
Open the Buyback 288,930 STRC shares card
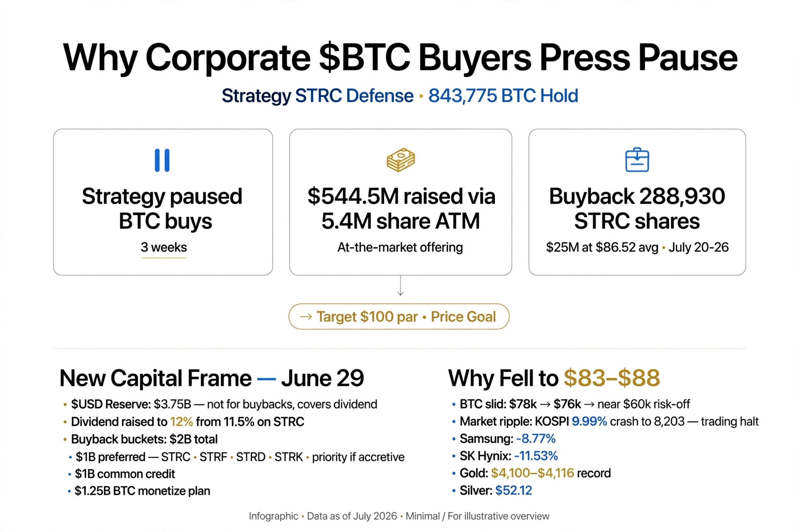(x=637, y=202)
